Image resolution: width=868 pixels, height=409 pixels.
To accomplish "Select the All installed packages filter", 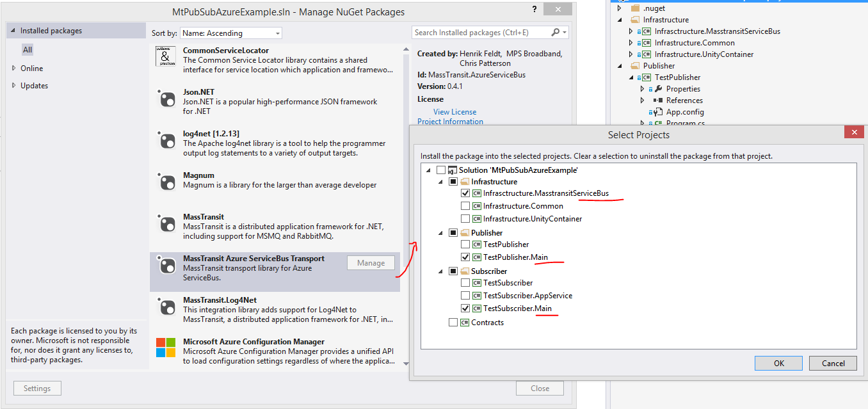I will tap(28, 50).
